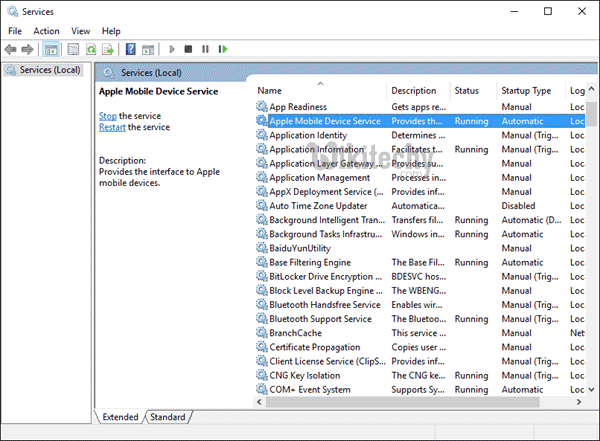Click the horizontal scrollbar of the services list
This screenshot has width=600, height=441.
click(400, 401)
